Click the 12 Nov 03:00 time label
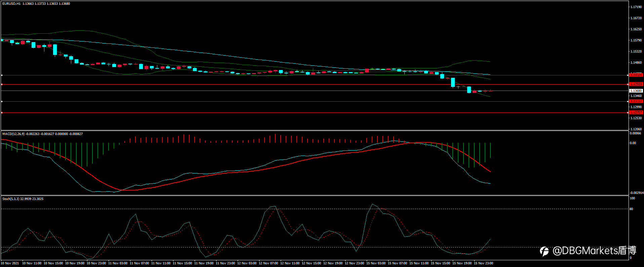 point(247,263)
